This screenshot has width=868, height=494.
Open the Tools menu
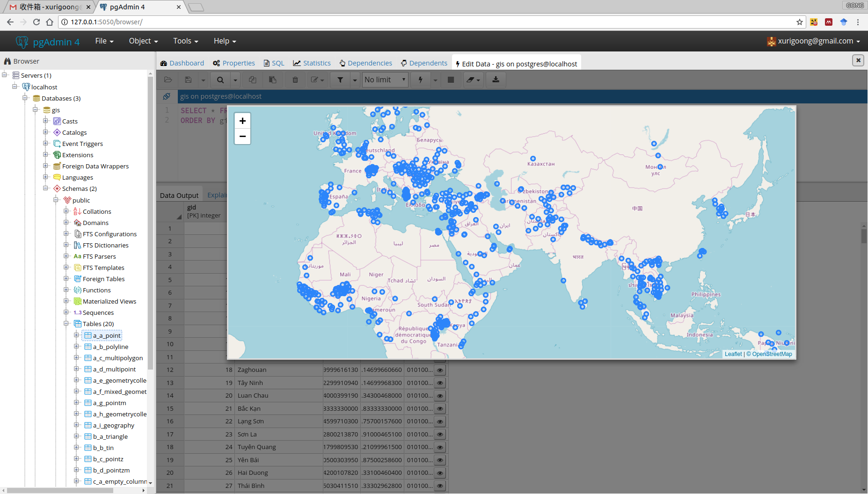tap(185, 41)
